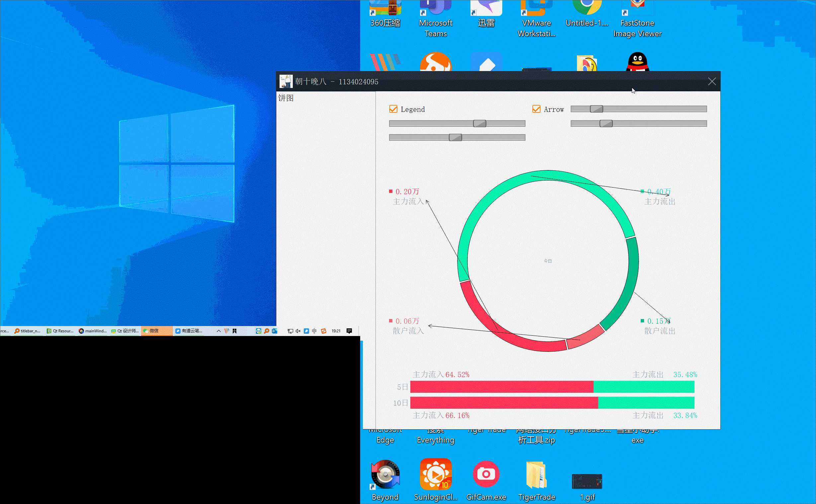Click the 0.06万 散户流入 legend marker
This screenshot has width=816, height=504.
tap(391, 321)
